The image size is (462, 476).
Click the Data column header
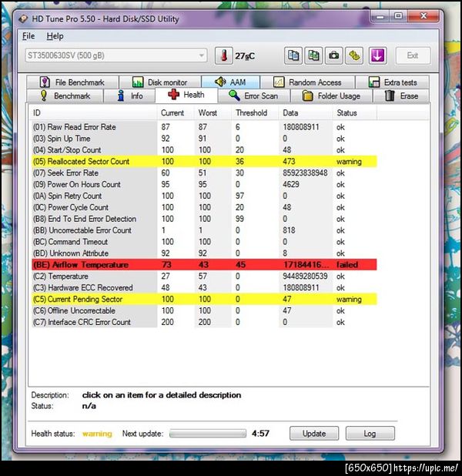click(x=306, y=112)
